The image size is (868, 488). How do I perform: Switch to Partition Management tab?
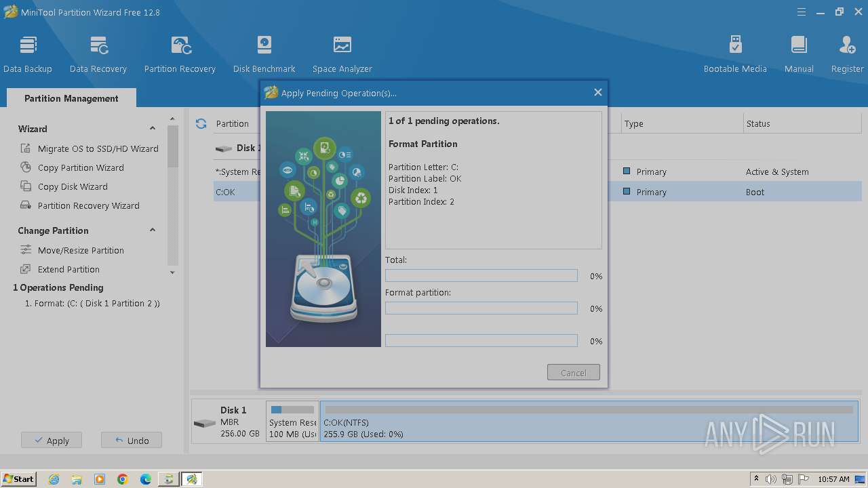pos(71,98)
